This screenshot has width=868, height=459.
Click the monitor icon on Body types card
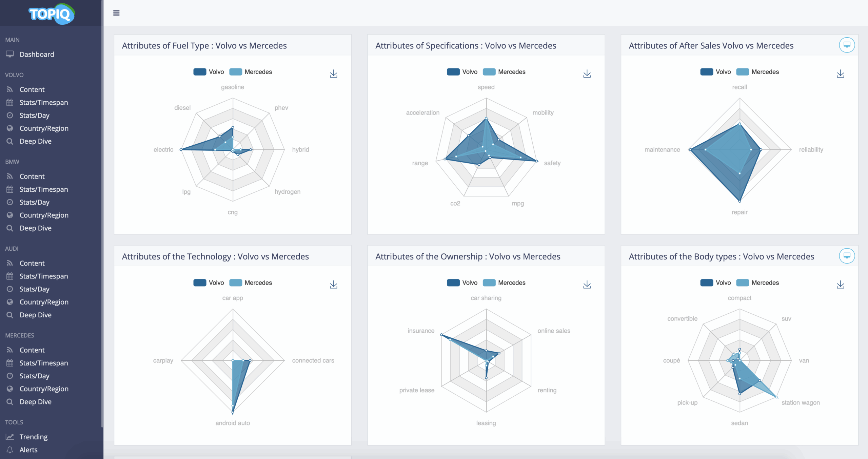(847, 256)
